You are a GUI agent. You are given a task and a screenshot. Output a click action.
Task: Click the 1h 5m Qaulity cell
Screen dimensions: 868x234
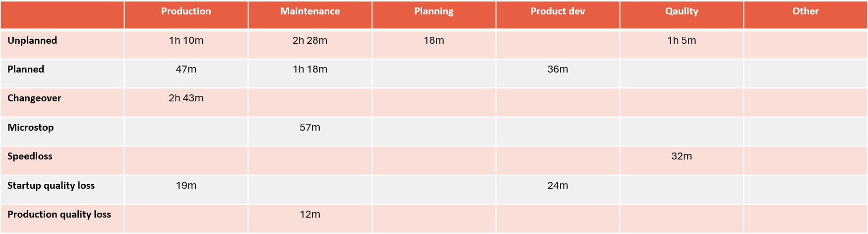tap(682, 41)
